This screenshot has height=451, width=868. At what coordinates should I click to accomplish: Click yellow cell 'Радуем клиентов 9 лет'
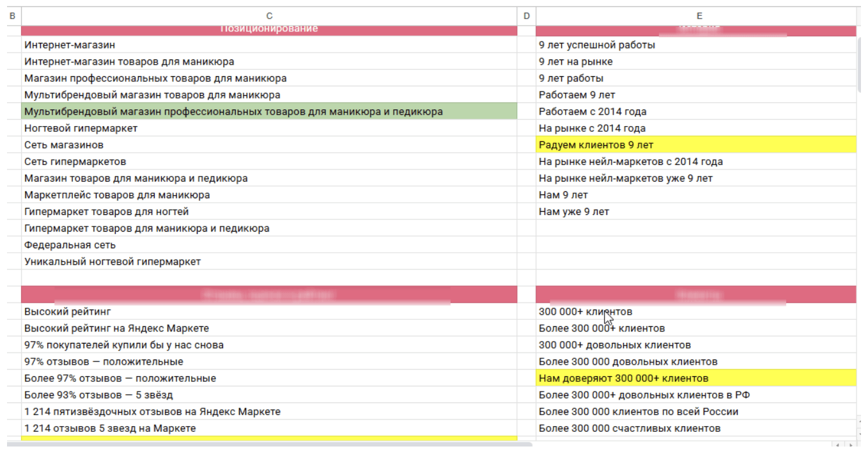(x=696, y=145)
